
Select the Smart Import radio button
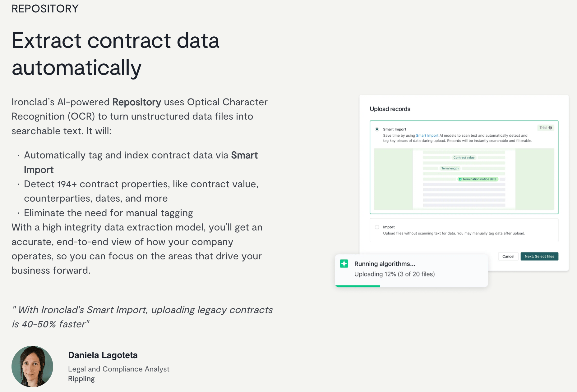click(377, 129)
